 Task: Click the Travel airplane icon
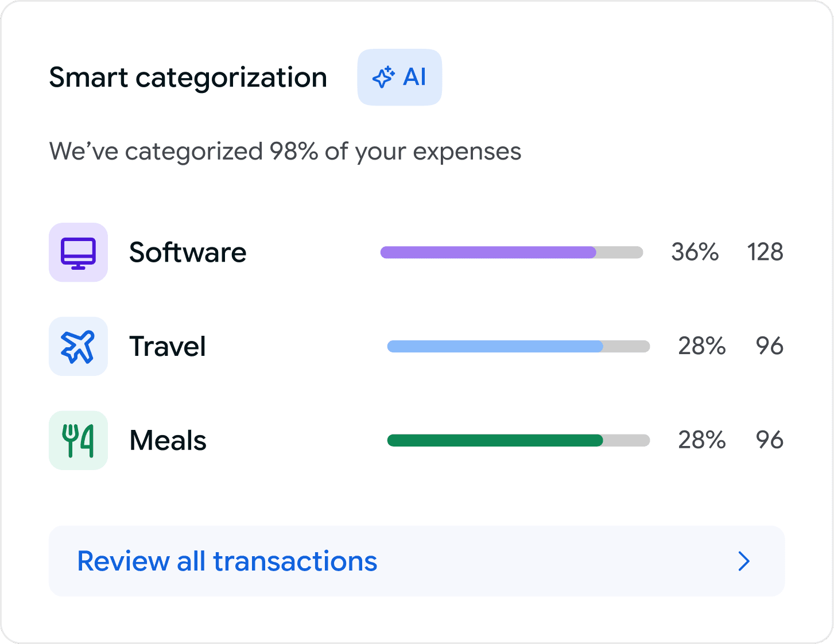point(78,347)
